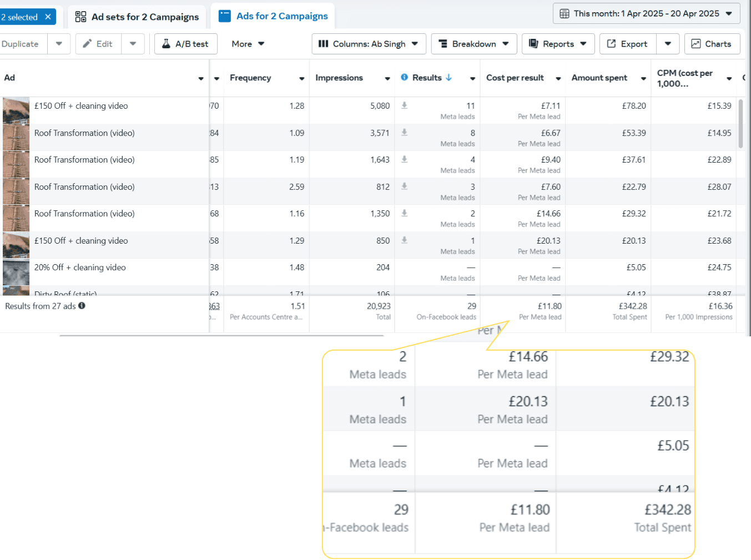Open the Ad column header menu arrow
The image size is (751, 560).
click(201, 79)
